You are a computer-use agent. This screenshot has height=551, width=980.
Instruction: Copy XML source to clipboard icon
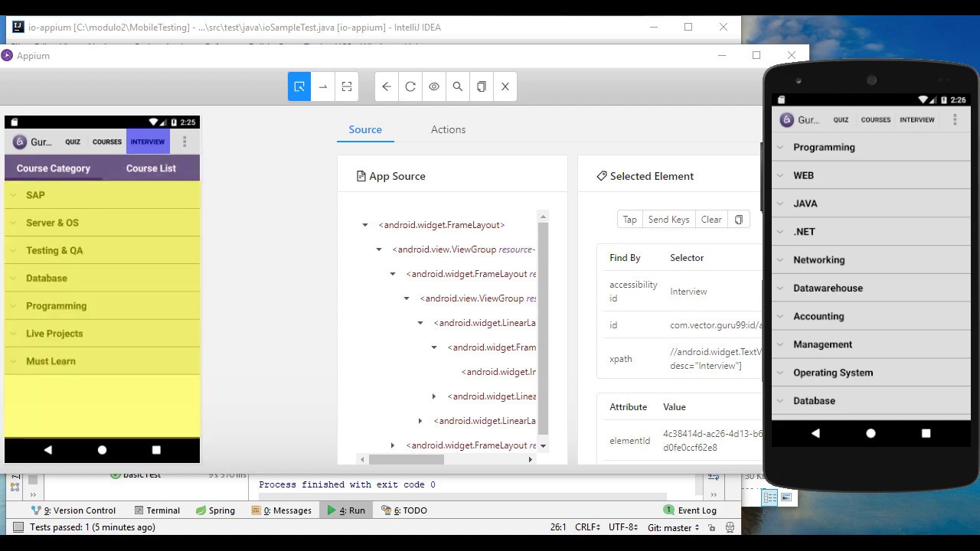pos(482,86)
